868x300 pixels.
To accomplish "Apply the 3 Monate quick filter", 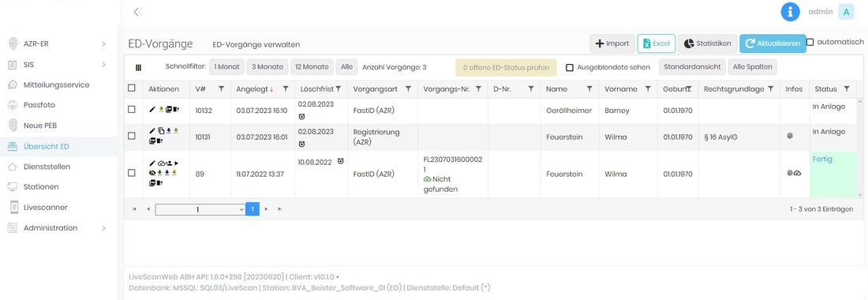I will tap(268, 67).
